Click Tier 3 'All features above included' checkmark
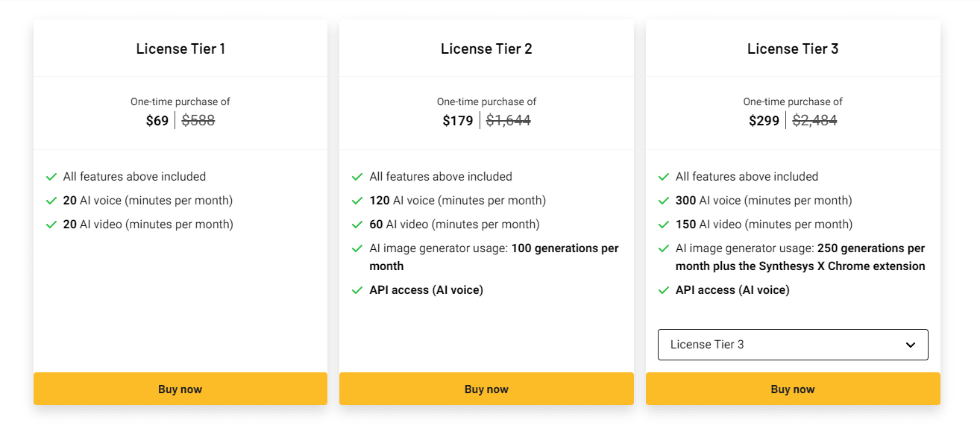Viewport: 980px width, 429px height. (x=664, y=177)
